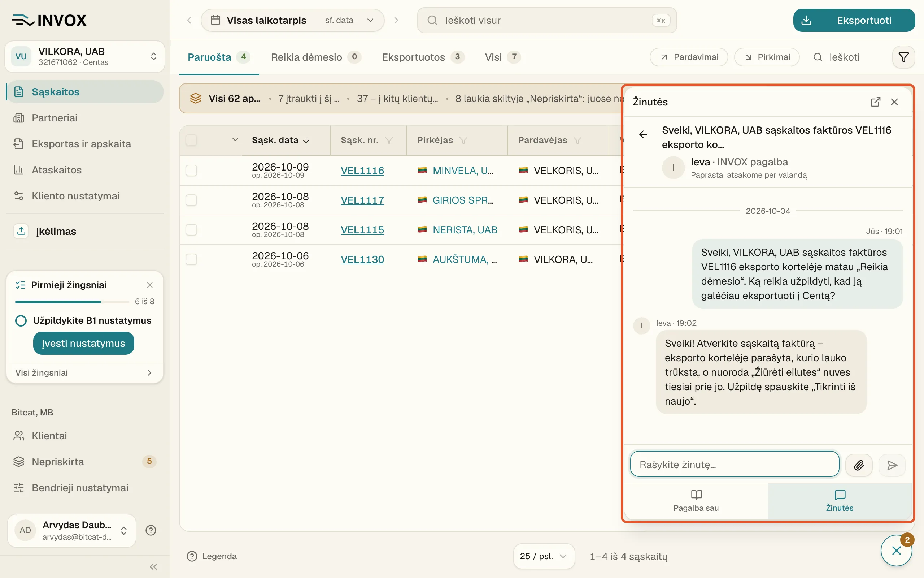Select the VEL1116 row checkbox
This screenshot has height=578, width=924.
click(191, 171)
